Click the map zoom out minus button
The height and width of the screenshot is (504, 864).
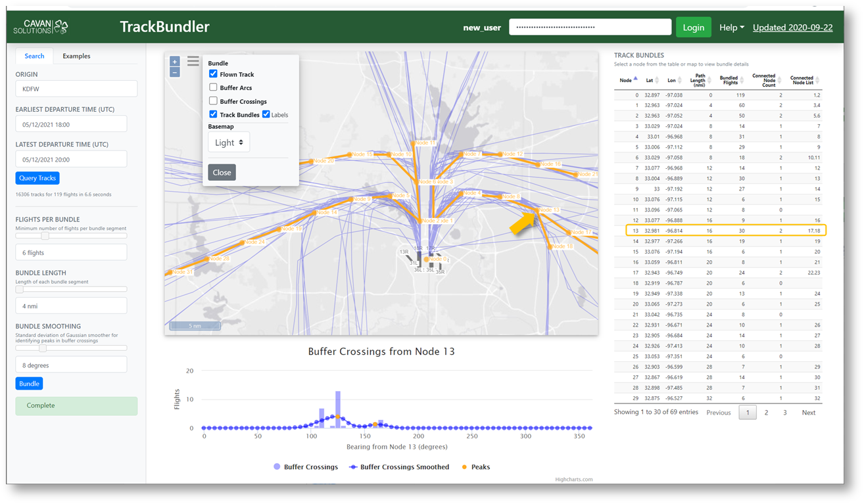pos(174,72)
